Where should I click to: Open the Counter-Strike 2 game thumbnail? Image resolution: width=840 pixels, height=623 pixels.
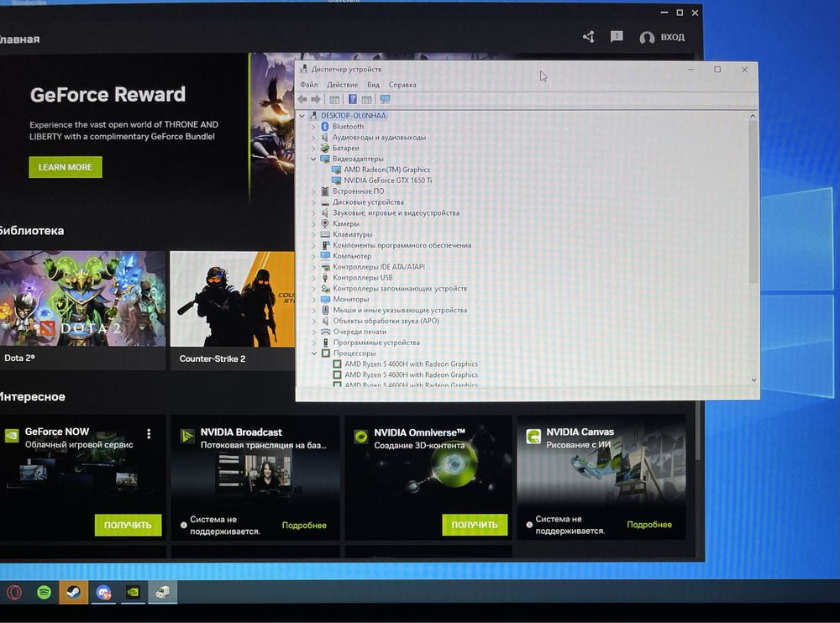[x=233, y=299]
